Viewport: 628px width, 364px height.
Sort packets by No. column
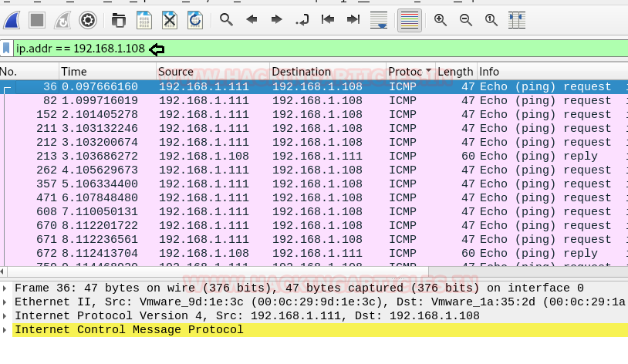pyautogui.click(x=29, y=72)
